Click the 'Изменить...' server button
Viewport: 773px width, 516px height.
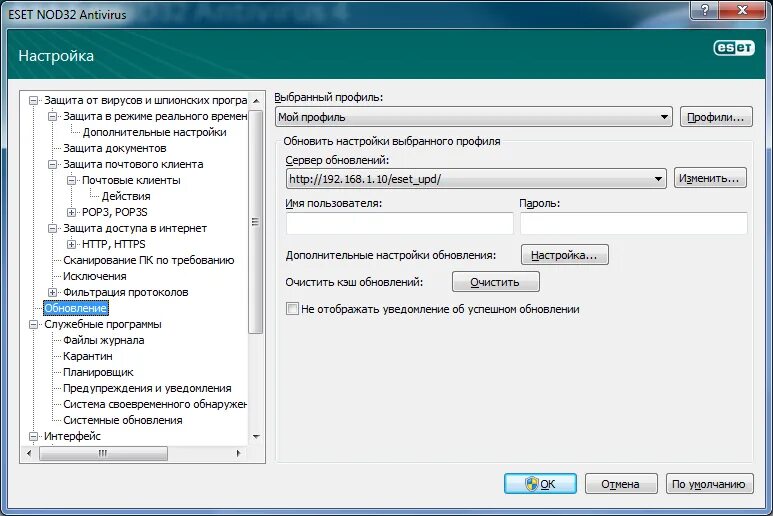pos(710,178)
